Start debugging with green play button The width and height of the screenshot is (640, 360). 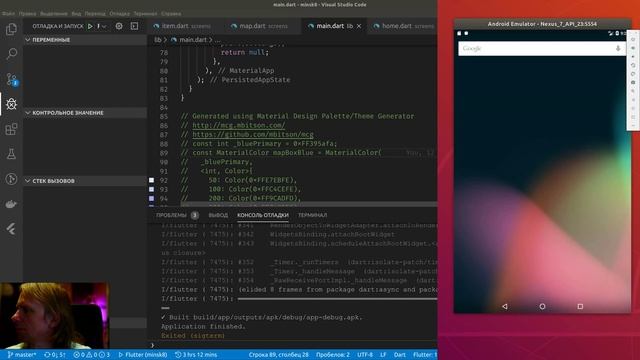click(x=90, y=26)
